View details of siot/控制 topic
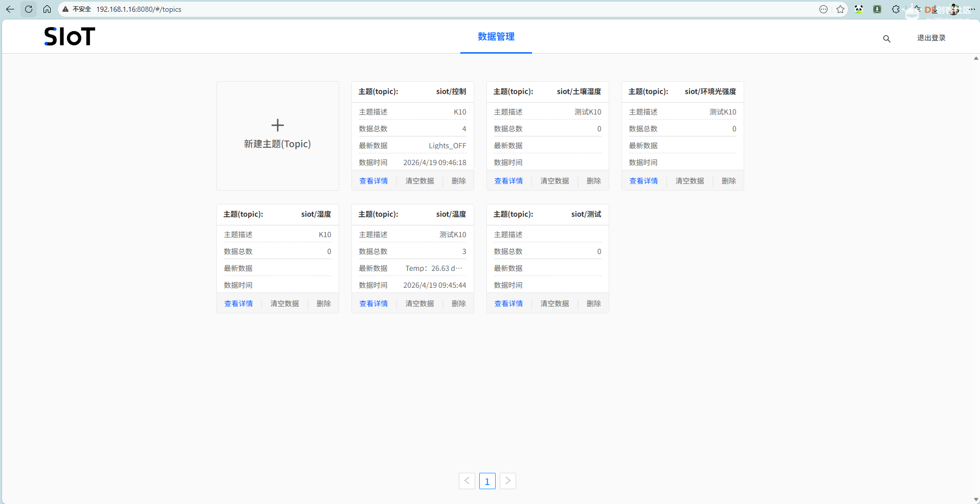Viewport: 980px width, 504px height. (x=373, y=180)
